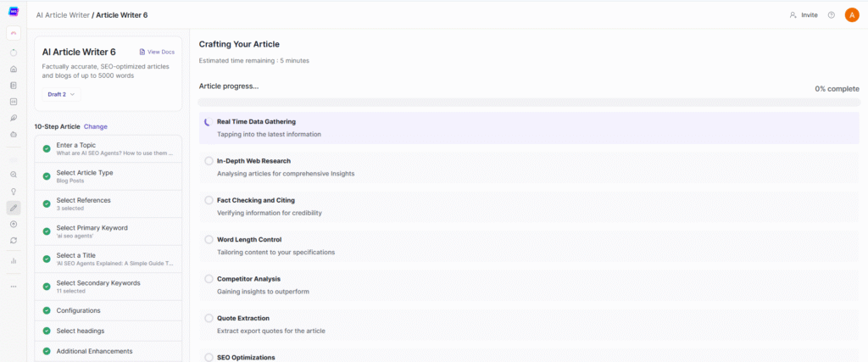Screen dimensions: 868x362
Task: Click the app logo in the sidebar
Action: (14, 13)
